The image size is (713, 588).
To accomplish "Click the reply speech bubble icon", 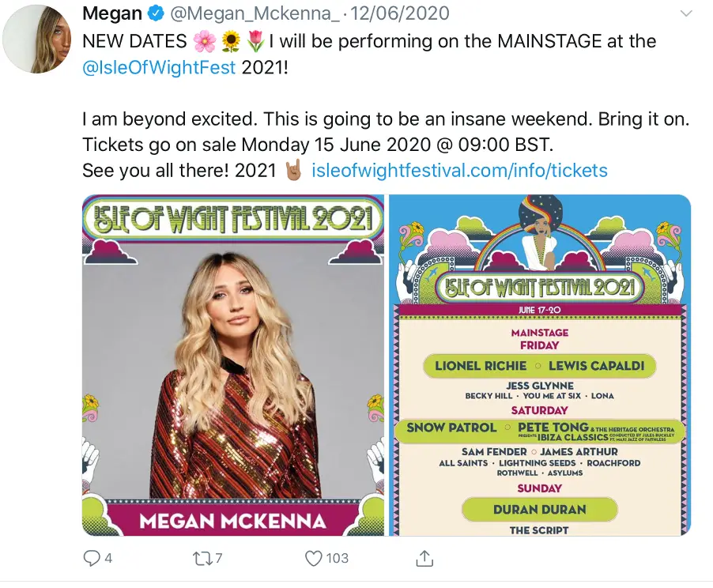I will click(92, 558).
